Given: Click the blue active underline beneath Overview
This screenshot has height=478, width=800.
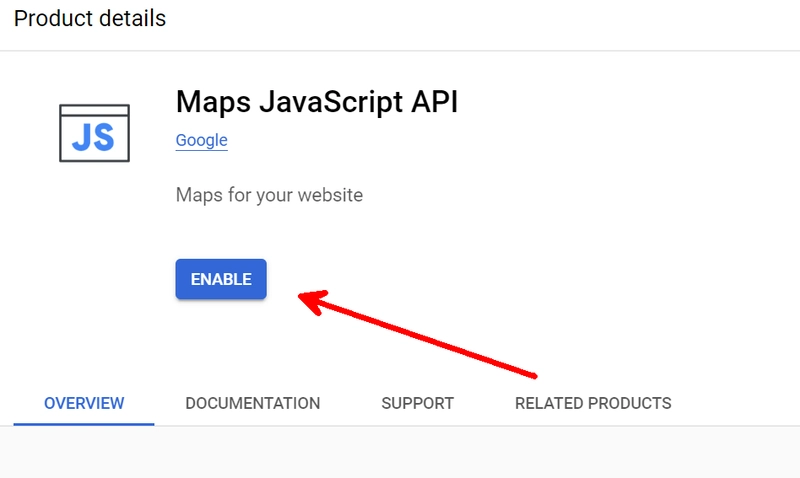Looking at the screenshot, I should pyautogui.click(x=84, y=424).
